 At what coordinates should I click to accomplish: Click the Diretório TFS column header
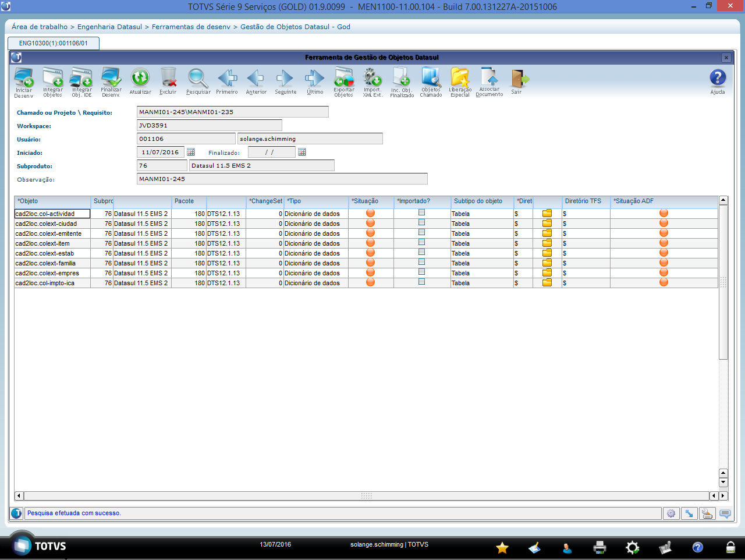coord(586,201)
